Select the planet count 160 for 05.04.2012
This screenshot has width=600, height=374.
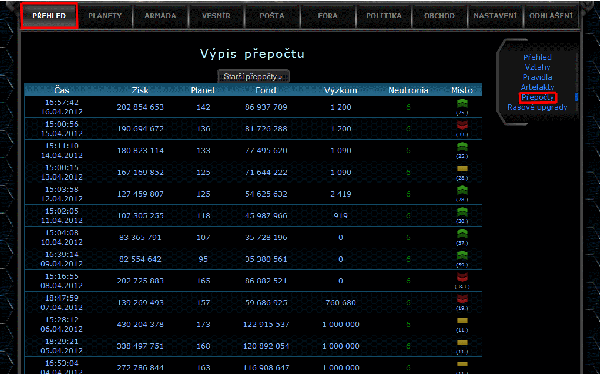[x=203, y=346]
